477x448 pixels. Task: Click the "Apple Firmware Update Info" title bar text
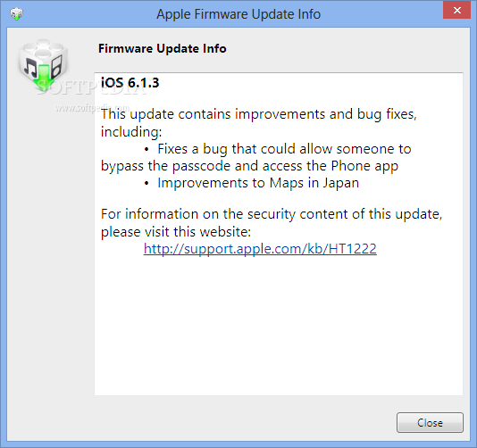coord(238,14)
